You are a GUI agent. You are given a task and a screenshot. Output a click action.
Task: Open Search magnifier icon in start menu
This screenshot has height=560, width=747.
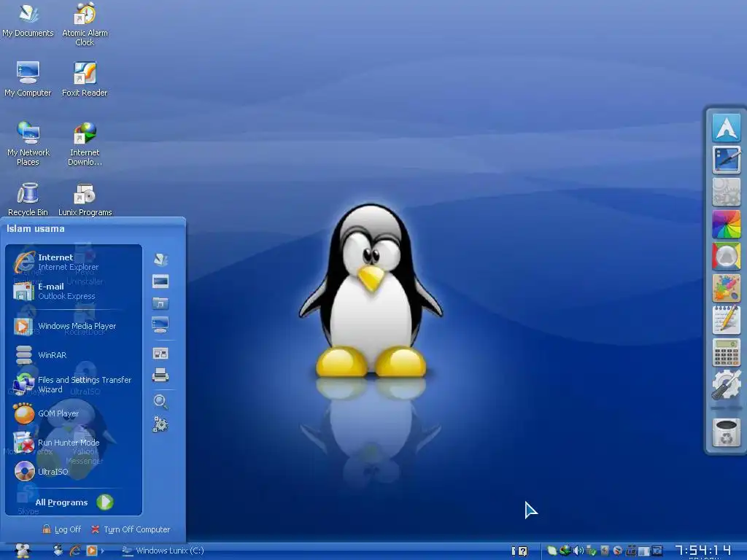pyautogui.click(x=160, y=402)
